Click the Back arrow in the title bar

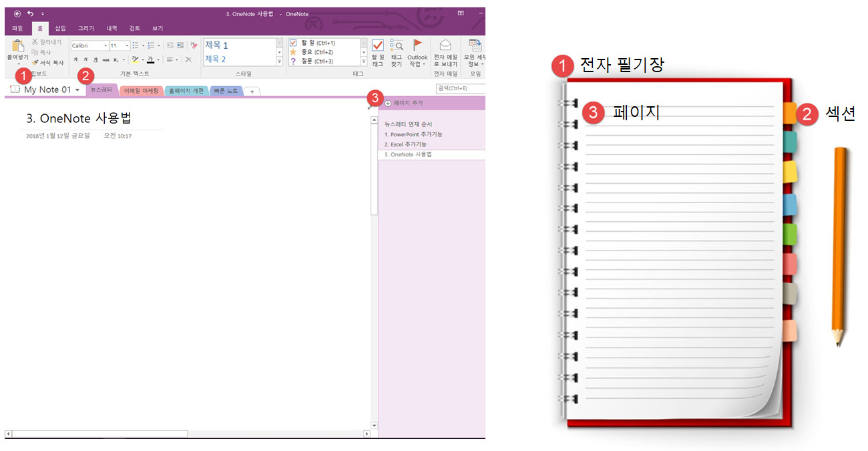pos(17,13)
